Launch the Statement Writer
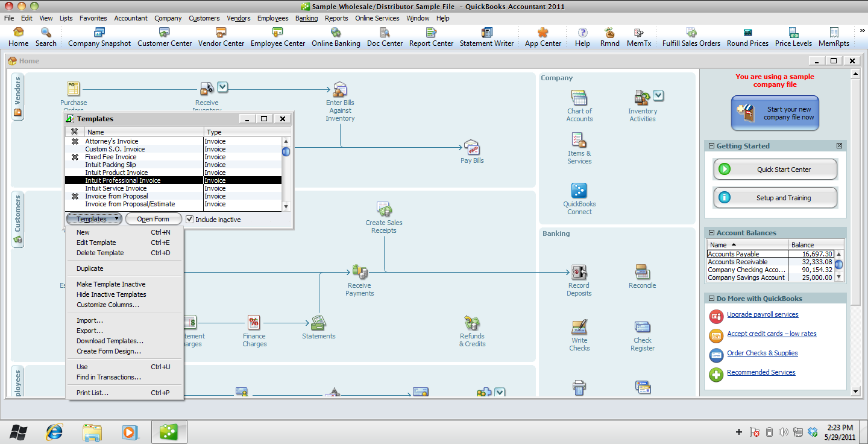This screenshot has width=868, height=444. point(486,37)
